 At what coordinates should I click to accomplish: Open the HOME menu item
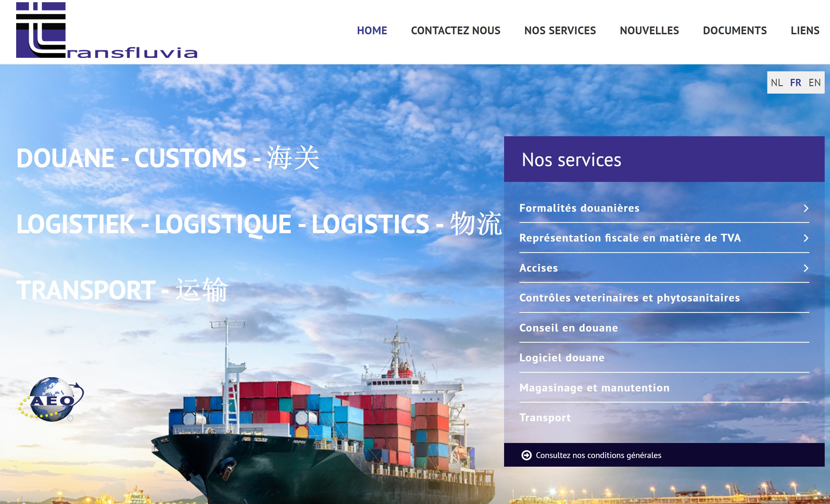coord(372,31)
